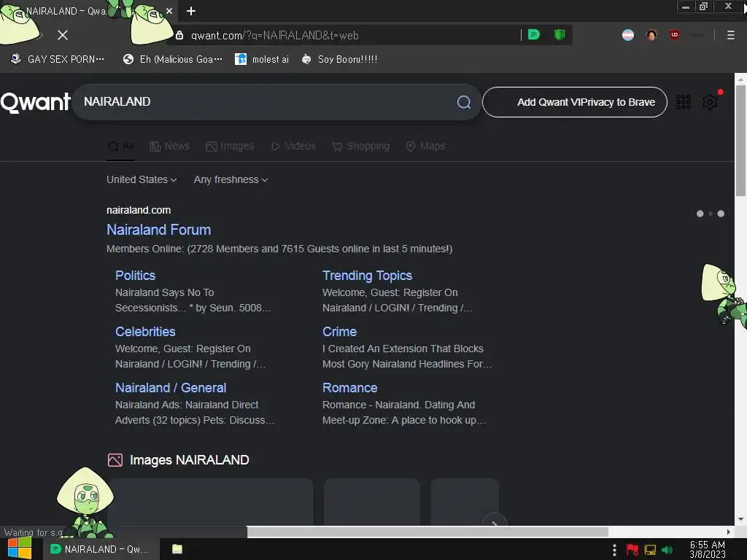The image size is (747, 560).
Task: Open the Nairaland / General sublink
Action: point(171,388)
